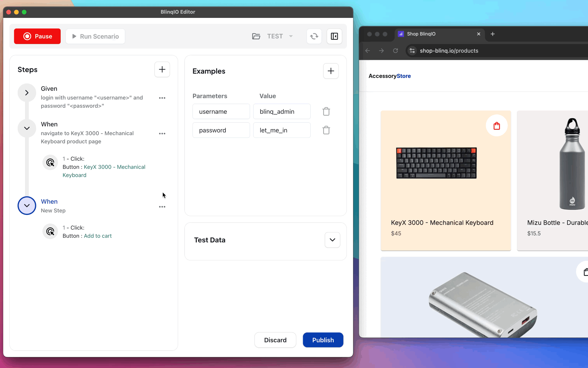Toggle visibility of Add to cart step
588x368 pixels.
point(26,205)
